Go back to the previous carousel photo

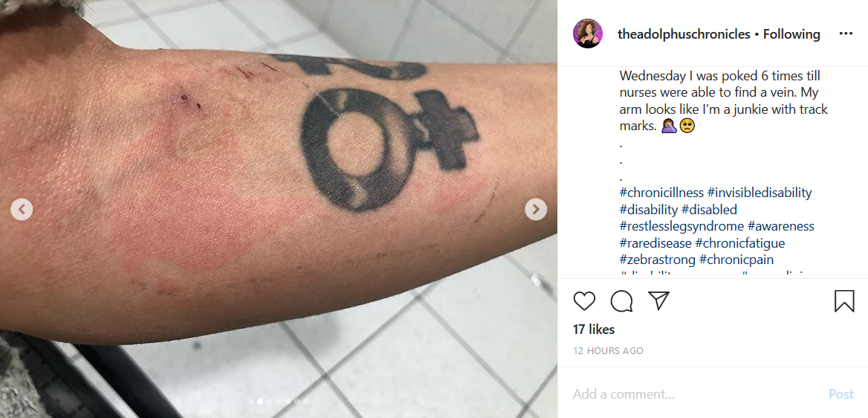click(x=22, y=209)
